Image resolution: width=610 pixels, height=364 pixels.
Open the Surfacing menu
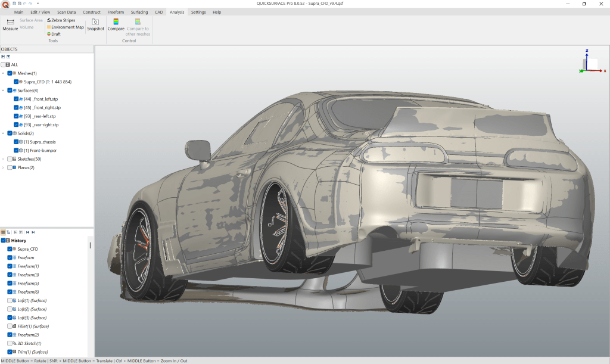tap(139, 11)
